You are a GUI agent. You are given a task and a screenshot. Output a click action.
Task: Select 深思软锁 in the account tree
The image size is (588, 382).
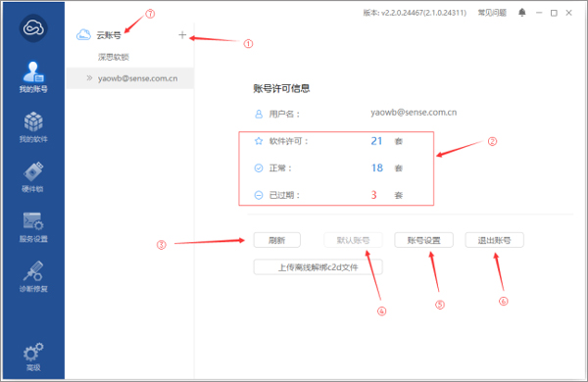coord(114,57)
